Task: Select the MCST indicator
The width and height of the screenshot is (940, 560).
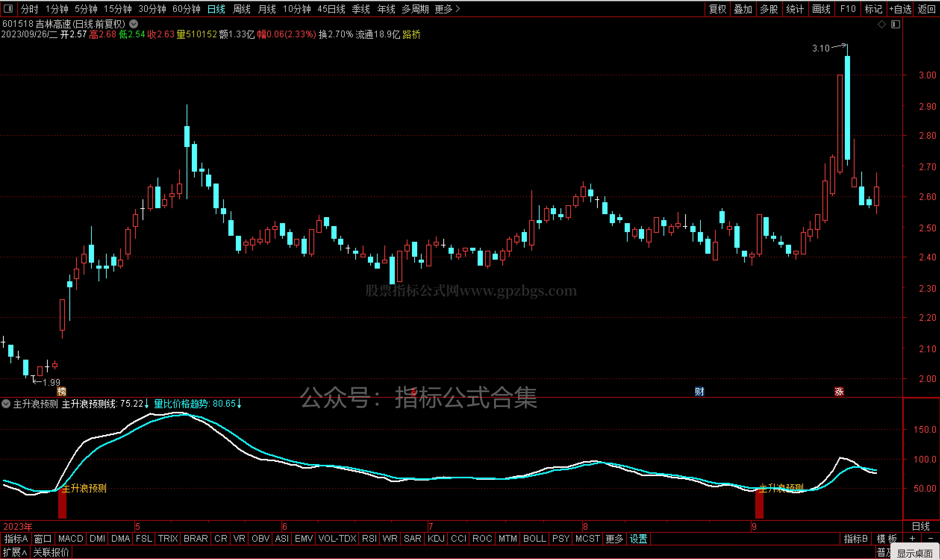Action: pos(587,539)
